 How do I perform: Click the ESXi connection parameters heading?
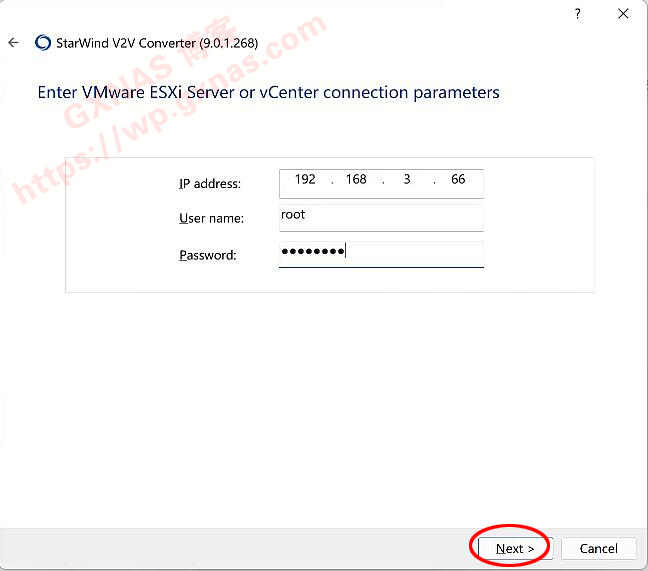[268, 93]
